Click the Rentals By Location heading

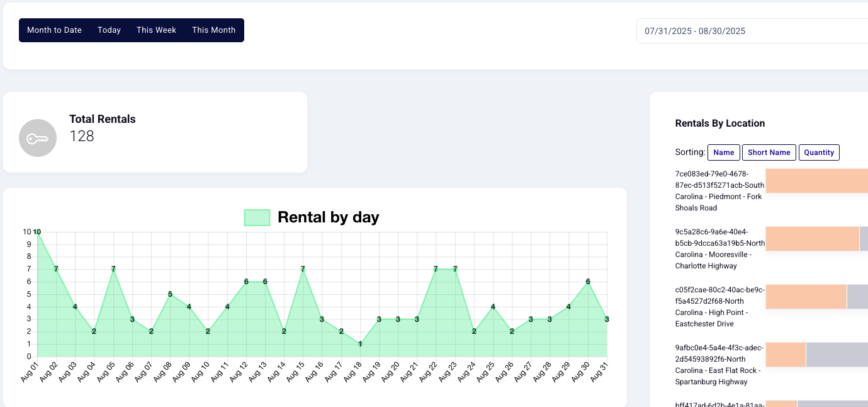pyautogui.click(x=719, y=123)
